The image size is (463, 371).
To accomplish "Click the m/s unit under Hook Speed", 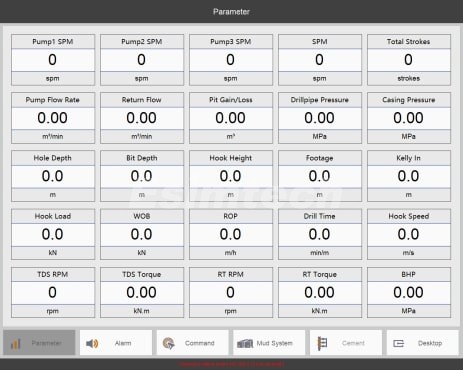I will point(409,253).
